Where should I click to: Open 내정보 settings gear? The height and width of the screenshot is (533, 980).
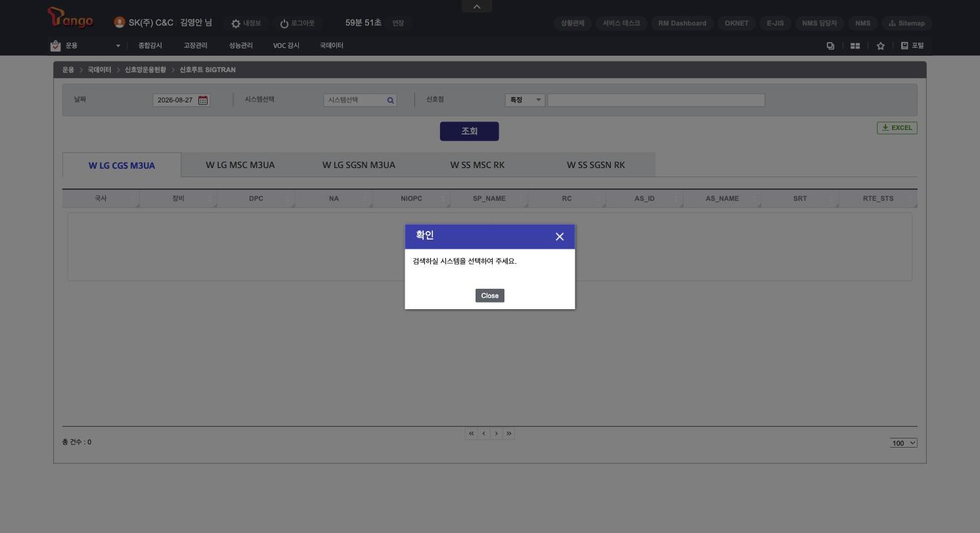click(236, 24)
